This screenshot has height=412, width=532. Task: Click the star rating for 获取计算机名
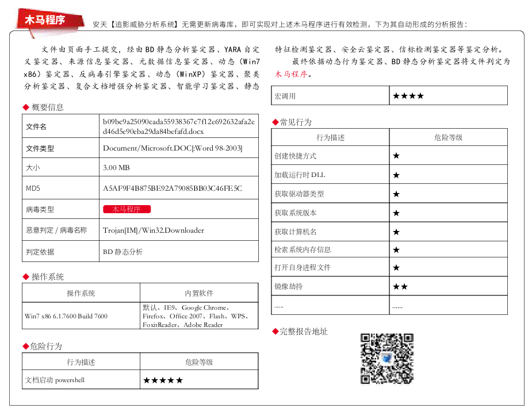[x=396, y=232]
